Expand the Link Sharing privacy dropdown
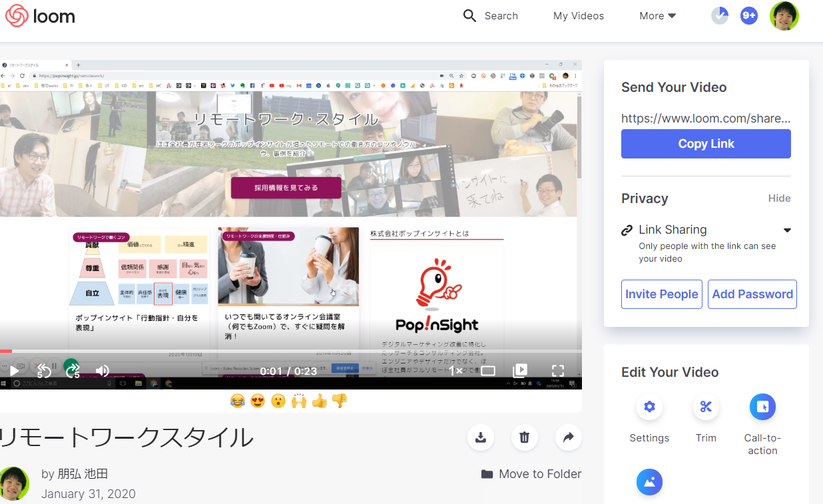The image size is (823, 504). [787, 230]
